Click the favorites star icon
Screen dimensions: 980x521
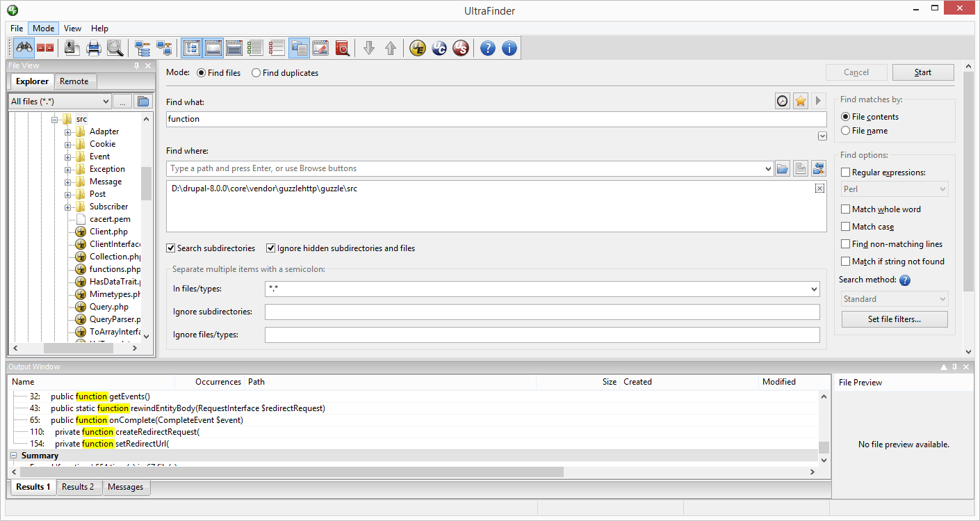pyautogui.click(x=801, y=102)
